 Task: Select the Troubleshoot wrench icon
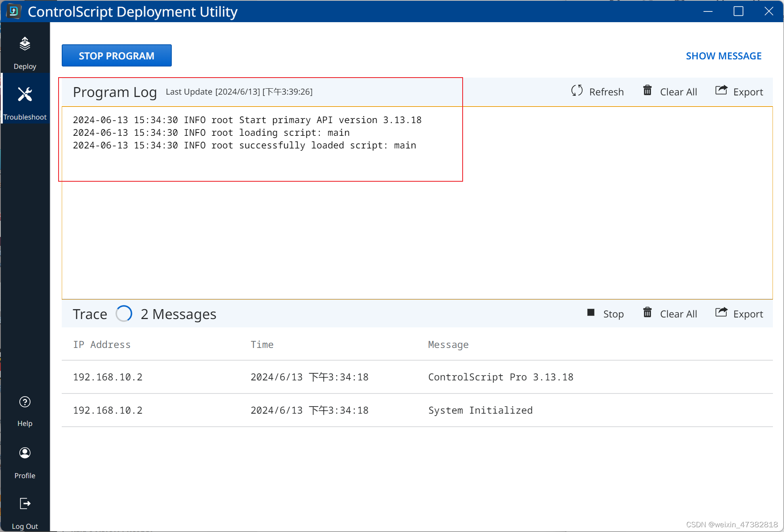(x=25, y=95)
